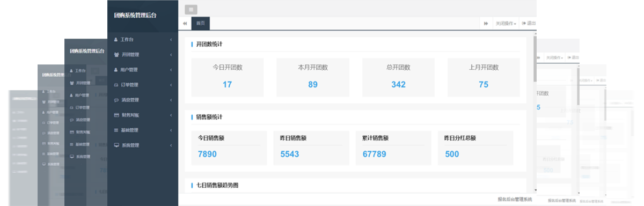The width and height of the screenshot is (644, 206).
Task: Click the front window vertical scrollbar thumb
Action: 535,58
